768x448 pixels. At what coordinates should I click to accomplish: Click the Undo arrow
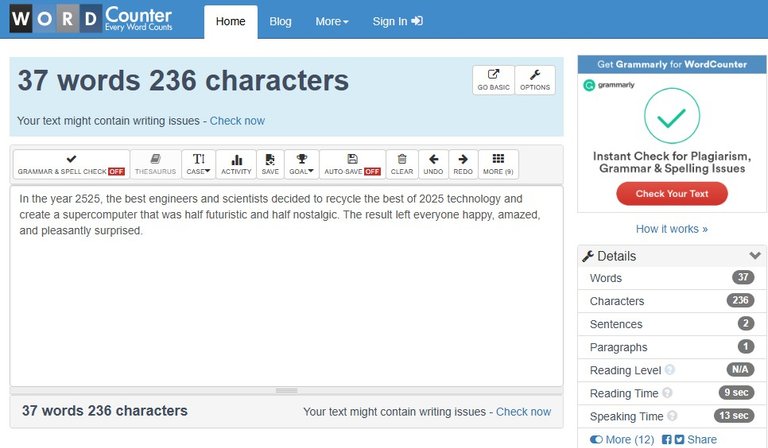pos(433,165)
